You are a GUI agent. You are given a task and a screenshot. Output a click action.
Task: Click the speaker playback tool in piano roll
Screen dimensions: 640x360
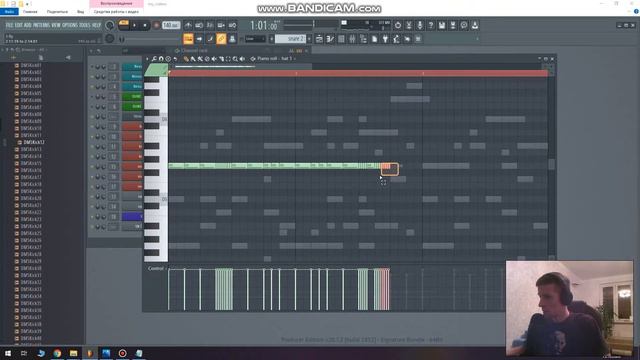point(242,59)
